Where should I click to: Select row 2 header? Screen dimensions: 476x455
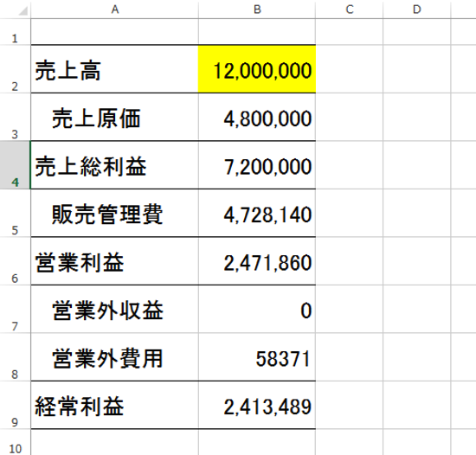(x=16, y=69)
